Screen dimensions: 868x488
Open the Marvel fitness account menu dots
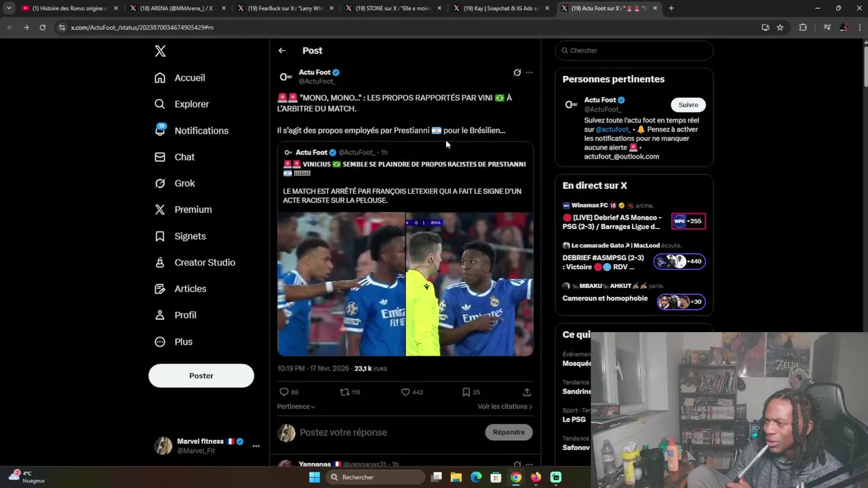[x=256, y=446]
